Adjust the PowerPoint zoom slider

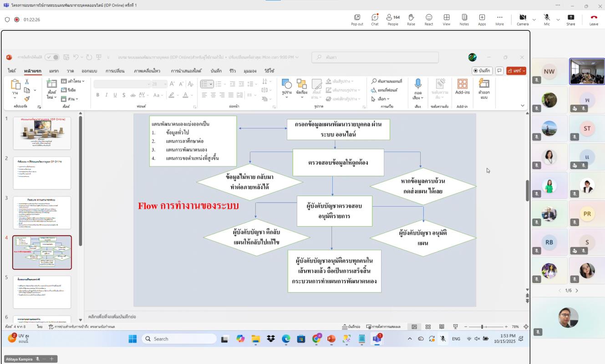click(x=482, y=327)
